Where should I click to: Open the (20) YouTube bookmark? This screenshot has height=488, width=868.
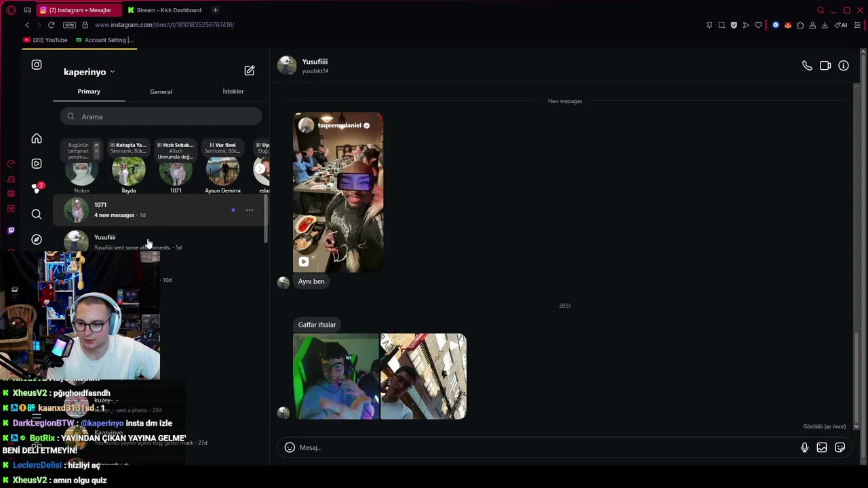click(x=46, y=40)
